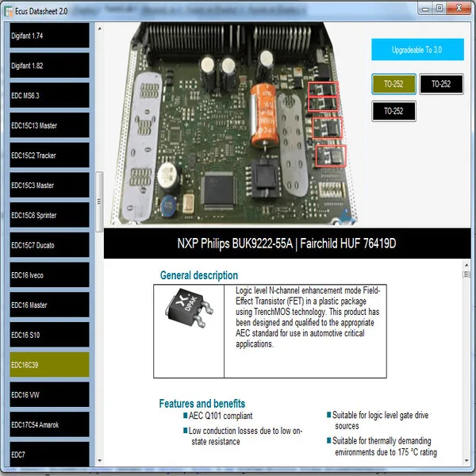This screenshot has width=476, height=476.
Task: Maximize the Ecus Datasheet window
Action: pos(440,9)
